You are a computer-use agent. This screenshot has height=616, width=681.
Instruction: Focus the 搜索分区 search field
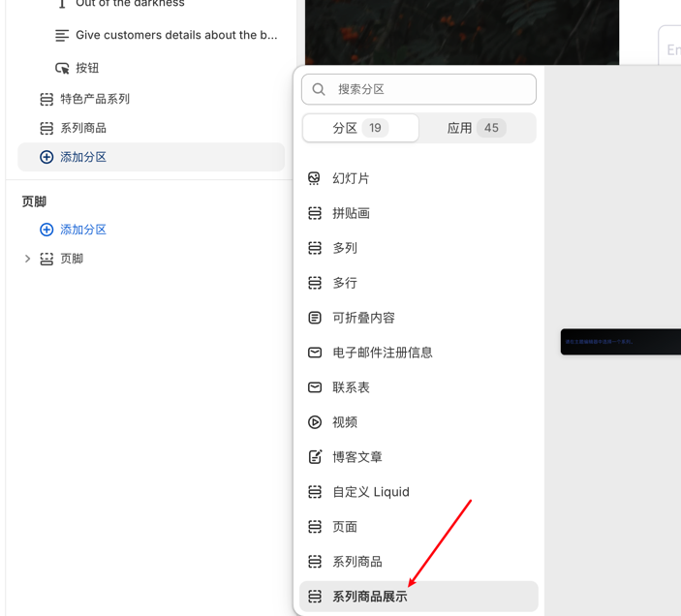(x=418, y=89)
